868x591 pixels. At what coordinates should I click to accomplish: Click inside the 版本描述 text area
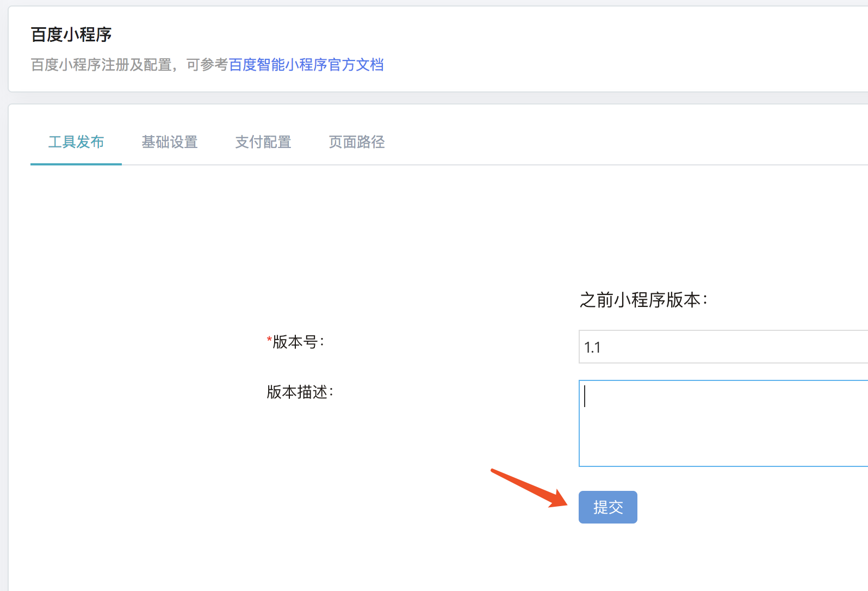[723, 423]
